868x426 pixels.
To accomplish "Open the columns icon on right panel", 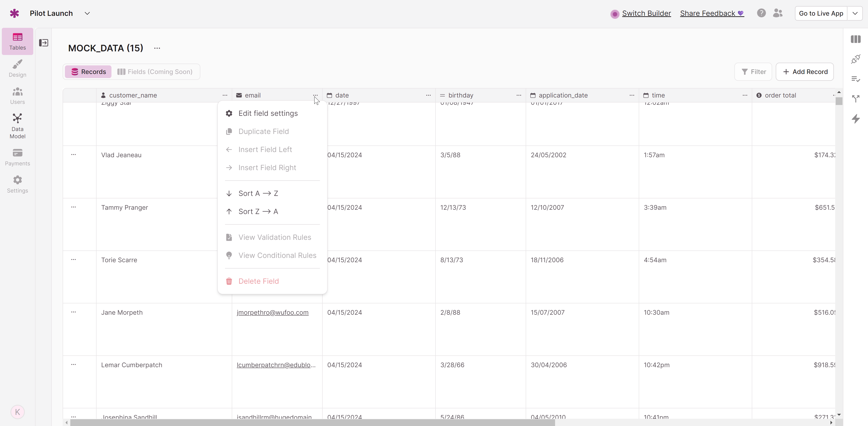I will click(856, 39).
